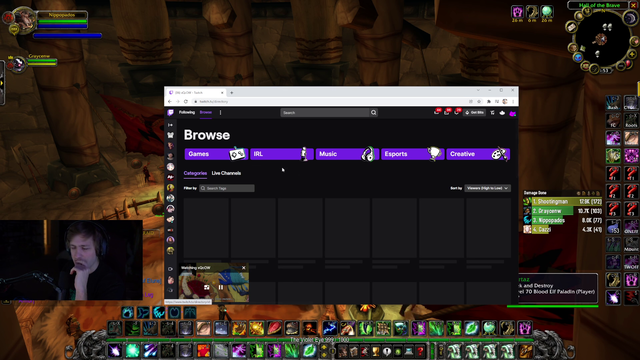Click the Hall of the Brave zone label

[599, 5]
